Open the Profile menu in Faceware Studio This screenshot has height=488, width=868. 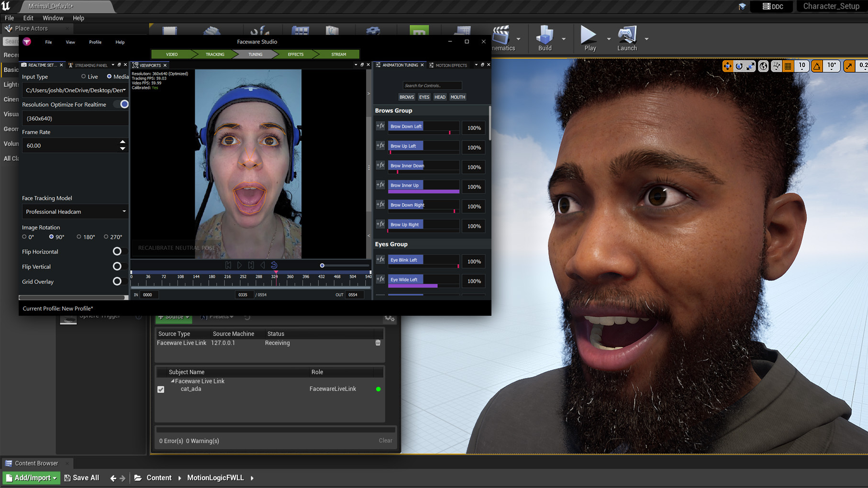tap(95, 42)
